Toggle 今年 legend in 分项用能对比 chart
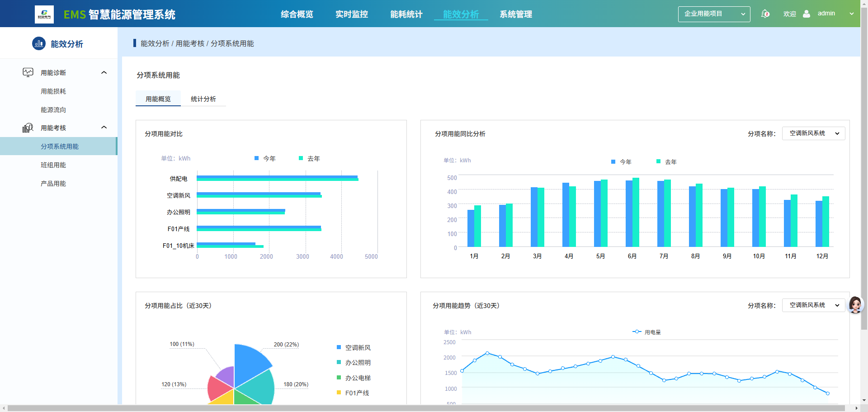 [265, 158]
